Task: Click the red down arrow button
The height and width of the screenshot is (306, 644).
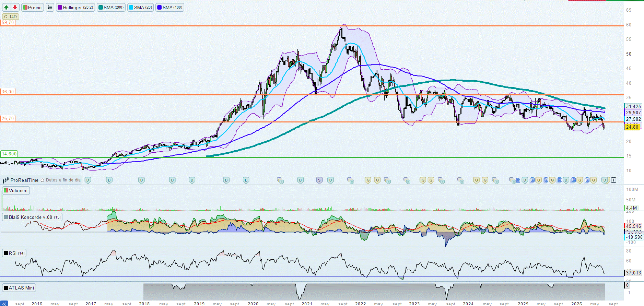Action: (15, 7)
